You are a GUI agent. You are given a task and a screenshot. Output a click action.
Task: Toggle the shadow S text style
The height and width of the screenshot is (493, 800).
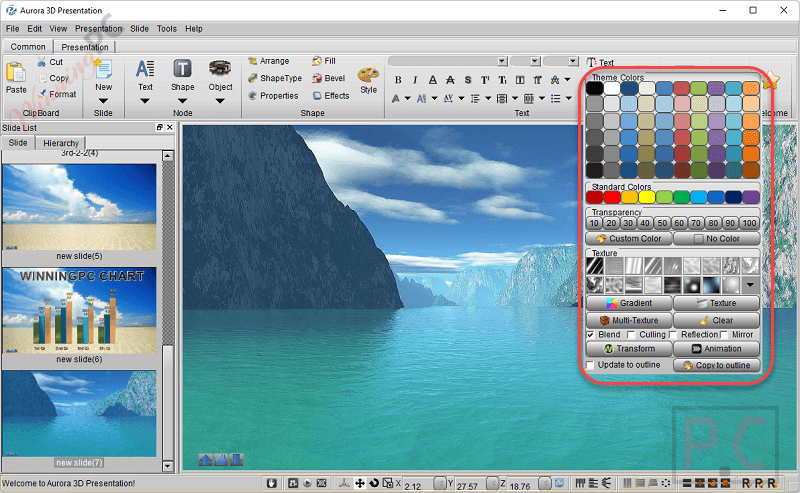(x=467, y=80)
